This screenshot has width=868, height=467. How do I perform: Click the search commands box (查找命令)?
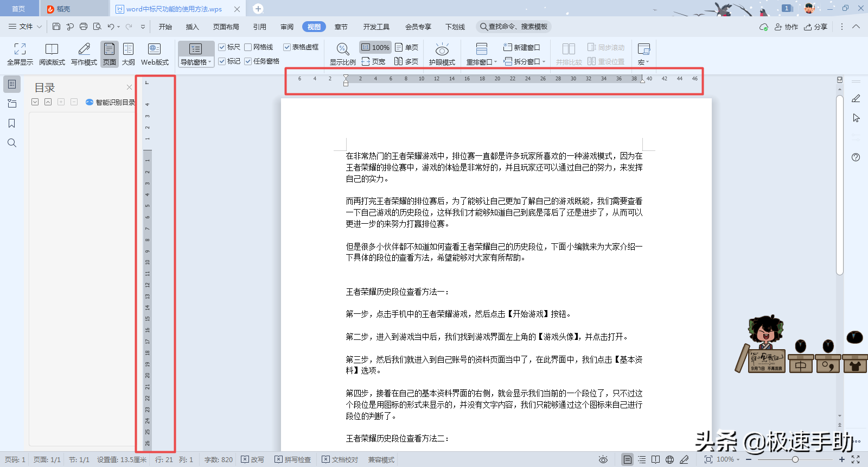[x=514, y=27]
